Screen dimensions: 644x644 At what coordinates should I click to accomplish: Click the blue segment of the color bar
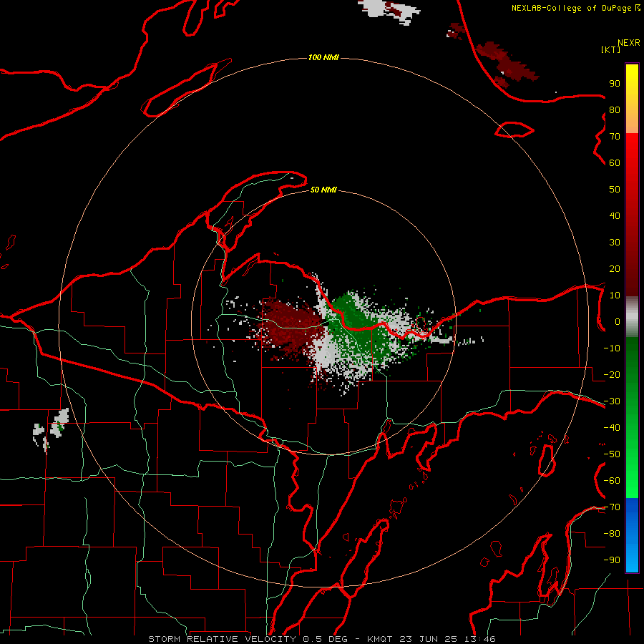632,535
